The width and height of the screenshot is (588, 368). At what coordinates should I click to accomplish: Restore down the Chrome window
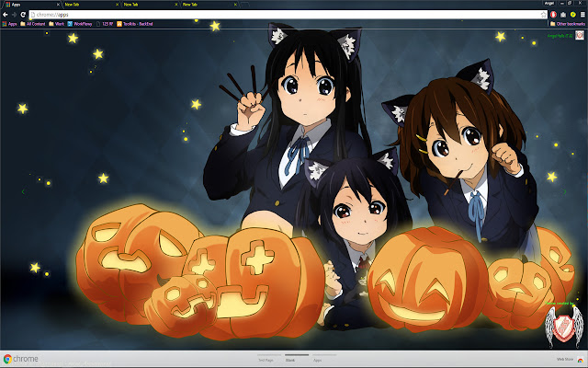570,3
